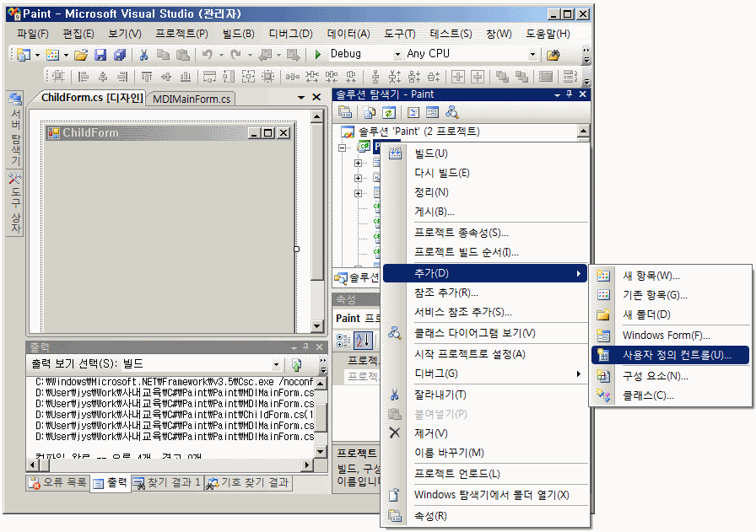Click Solution Explorer Properties icon

click(x=345, y=112)
